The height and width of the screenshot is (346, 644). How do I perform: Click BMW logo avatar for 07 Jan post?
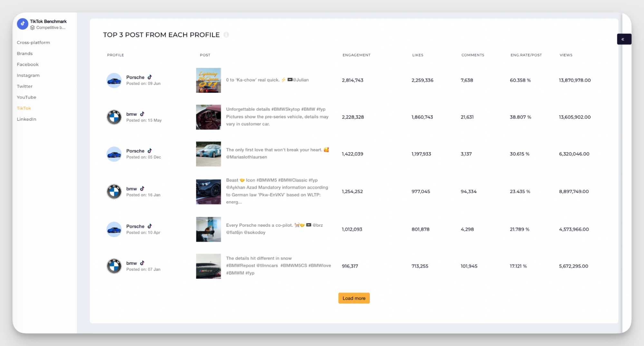point(114,266)
